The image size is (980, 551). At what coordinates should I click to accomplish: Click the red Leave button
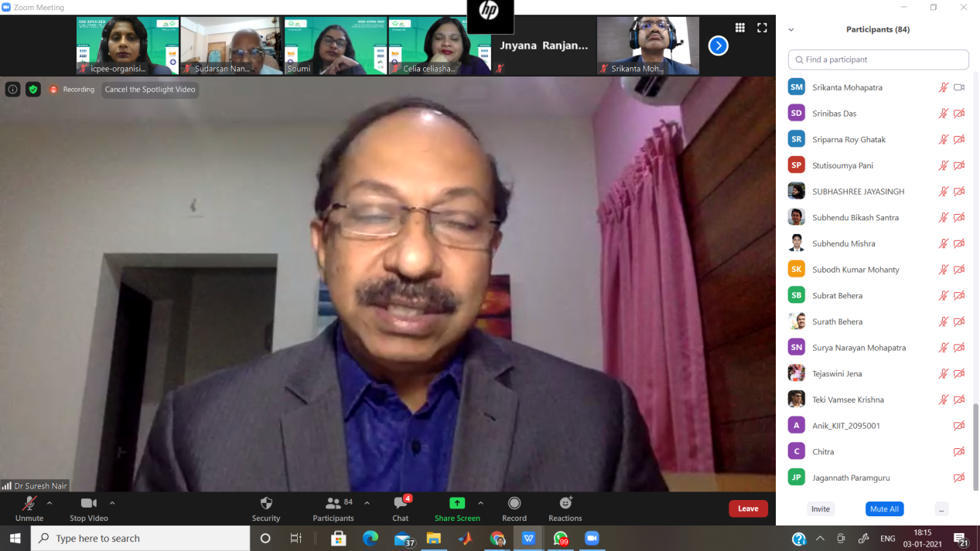[748, 508]
